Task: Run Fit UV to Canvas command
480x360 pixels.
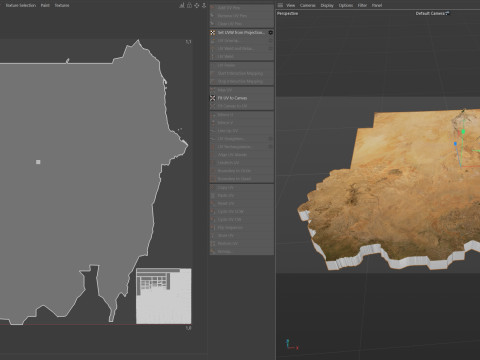Action: click(x=242, y=98)
